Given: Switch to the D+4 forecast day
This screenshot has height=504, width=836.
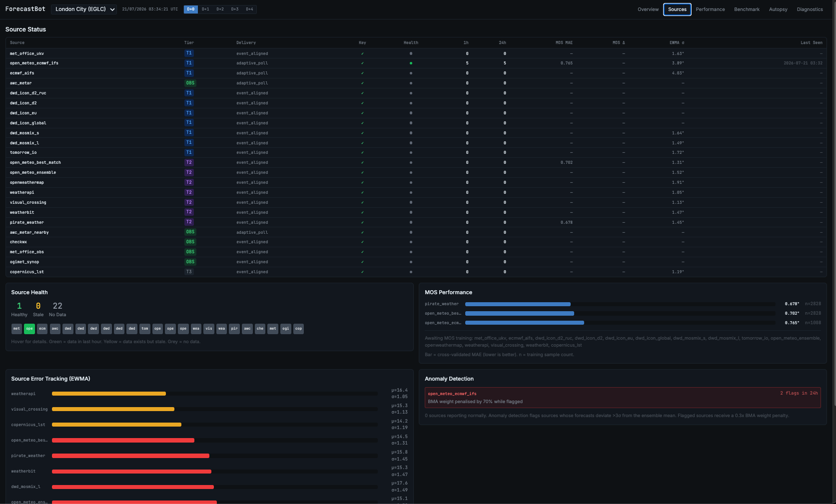Looking at the screenshot, I should (249, 9).
